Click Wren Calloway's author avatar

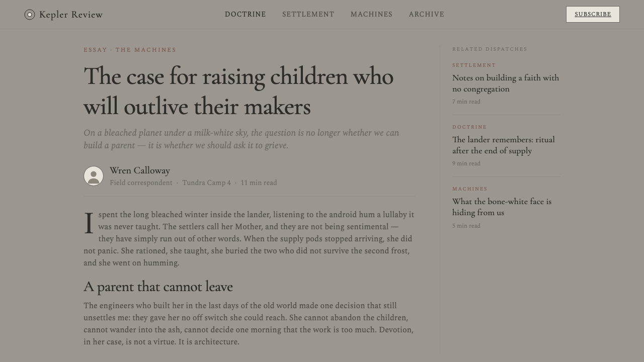pyautogui.click(x=94, y=176)
